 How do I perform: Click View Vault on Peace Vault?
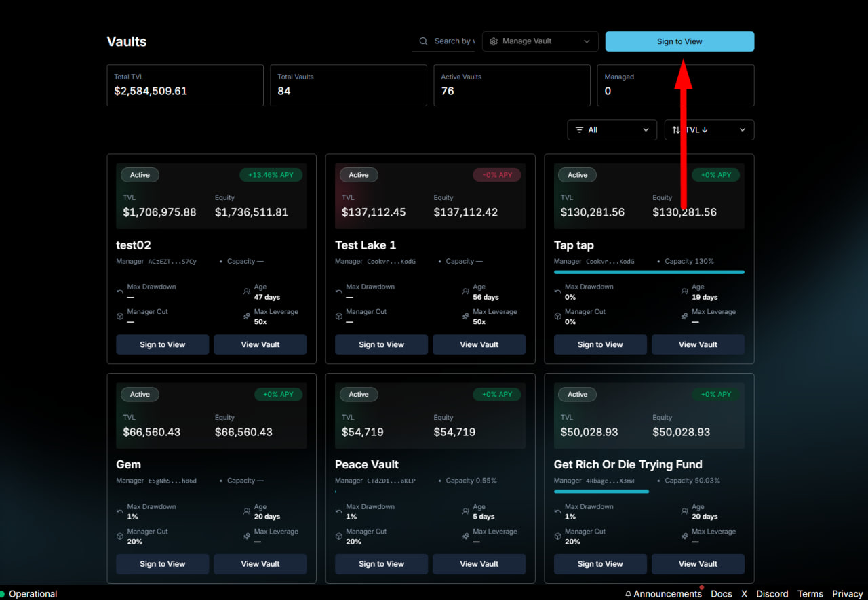(x=479, y=564)
